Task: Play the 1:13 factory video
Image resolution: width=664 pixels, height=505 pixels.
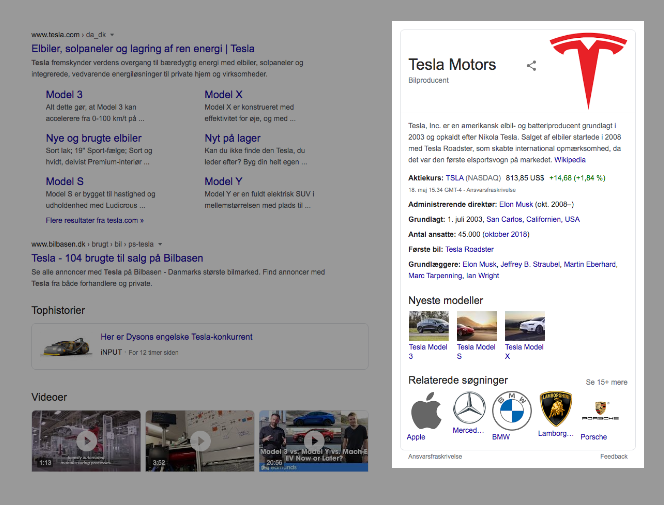Action: pyautogui.click(x=86, y=441)
